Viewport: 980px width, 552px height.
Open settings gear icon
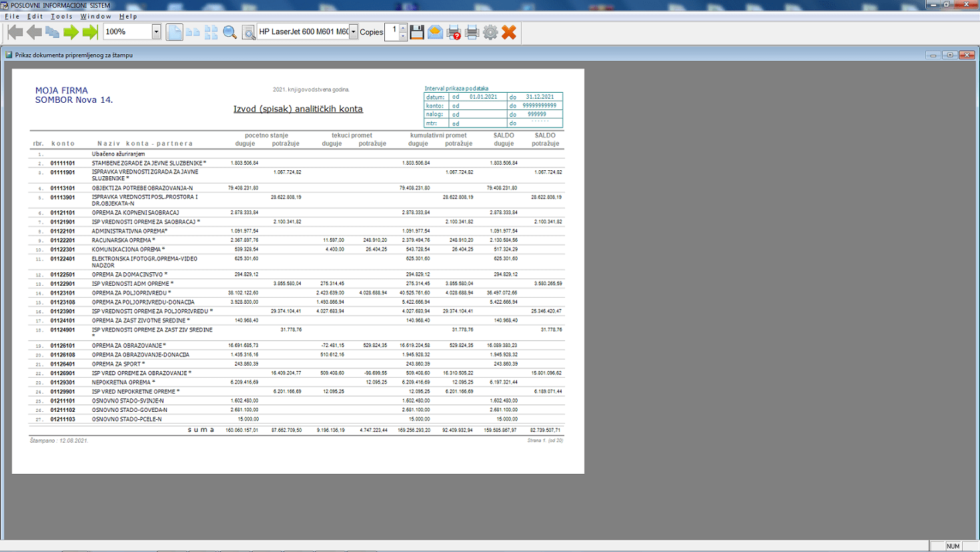pos(490,32)
